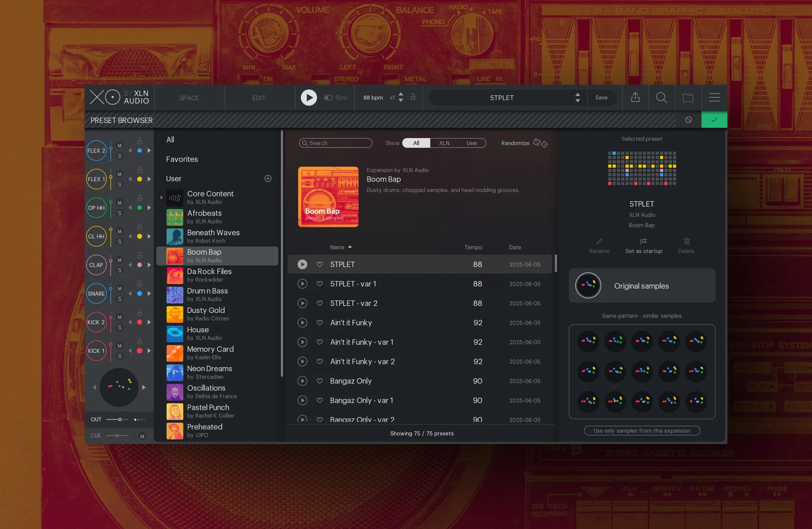
Task: Open the Afrobeats expansion
Action: [x=217, y=217]
